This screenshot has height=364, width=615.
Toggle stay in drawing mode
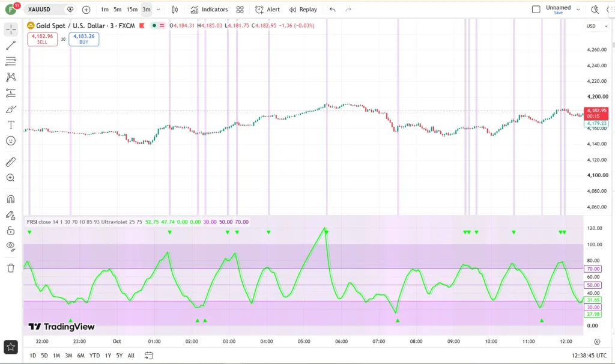(x=11, y=215)
